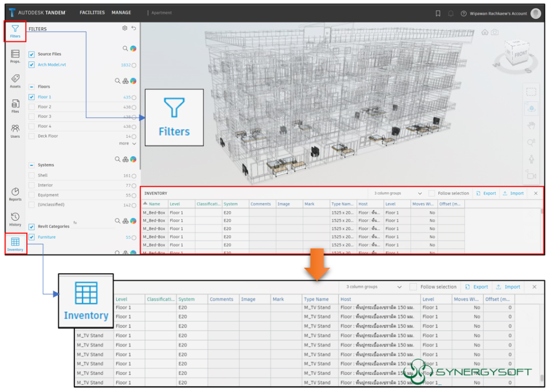This screenshot has width=551, height=392.
Task: Switch to the FACILITIES section
Action: (x=92, y=12)
